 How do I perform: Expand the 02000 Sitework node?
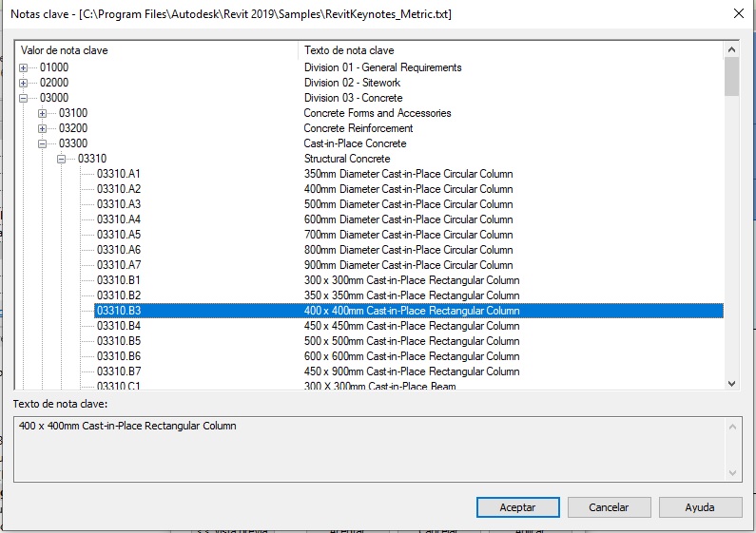(24, 83)
